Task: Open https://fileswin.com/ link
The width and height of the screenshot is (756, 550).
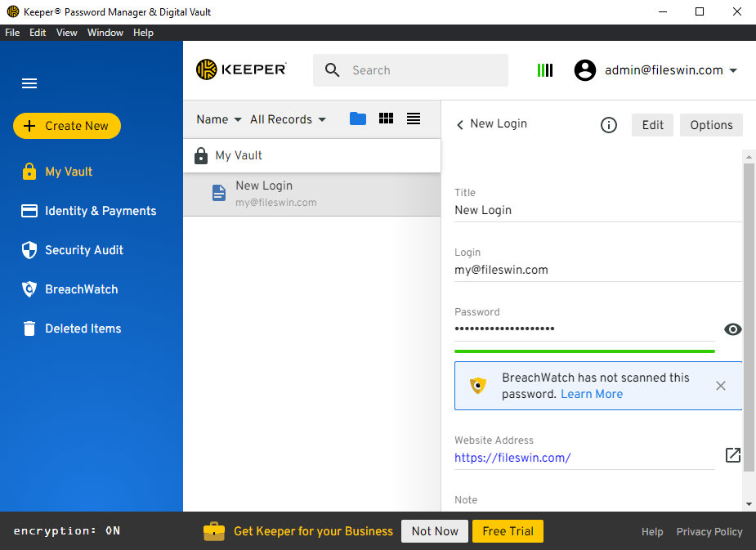Action: tap(512, 458)
